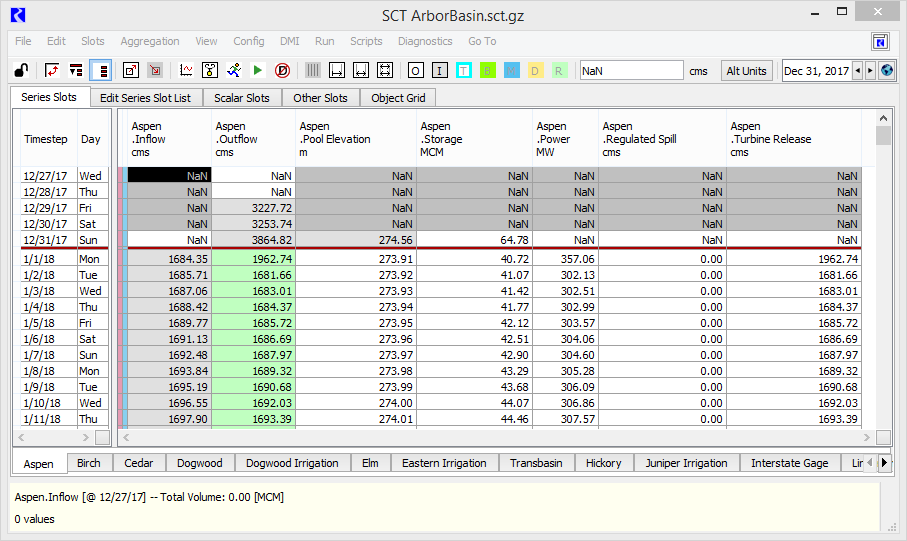907x541 pixels.
Task: Toggle the cyan T flag button
Action: [463, 71]
